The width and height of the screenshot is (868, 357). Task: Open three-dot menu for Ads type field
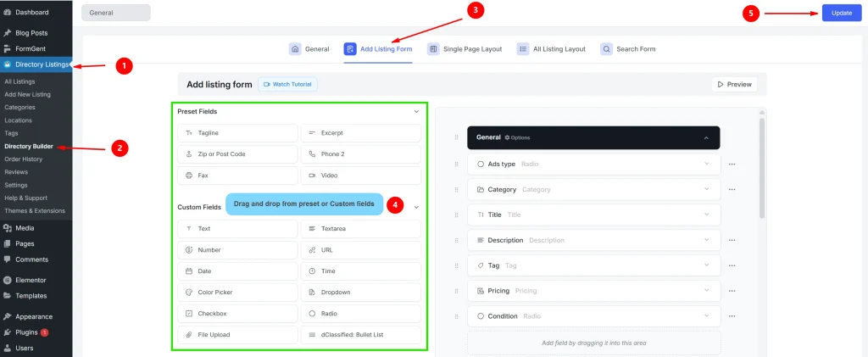[732, 164]
